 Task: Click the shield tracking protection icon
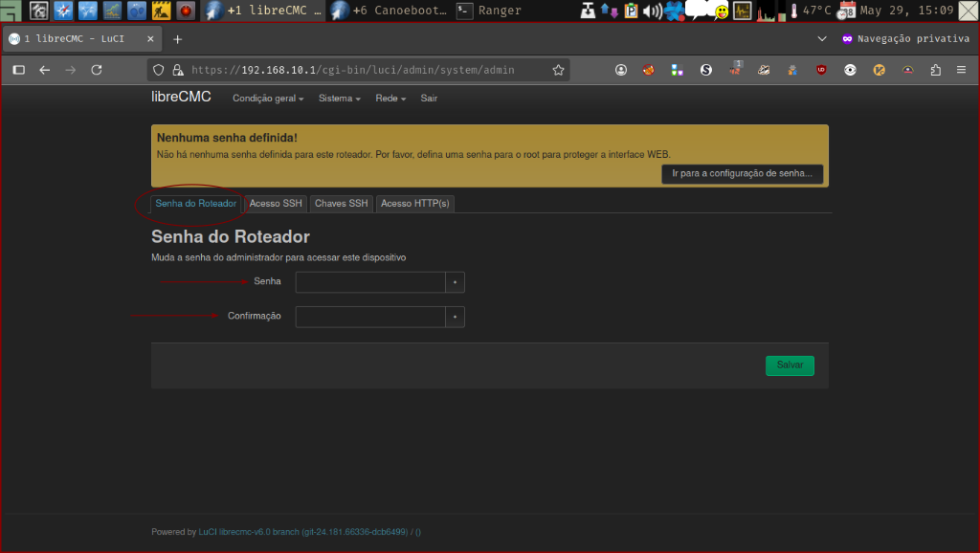[x=160, y=69]
